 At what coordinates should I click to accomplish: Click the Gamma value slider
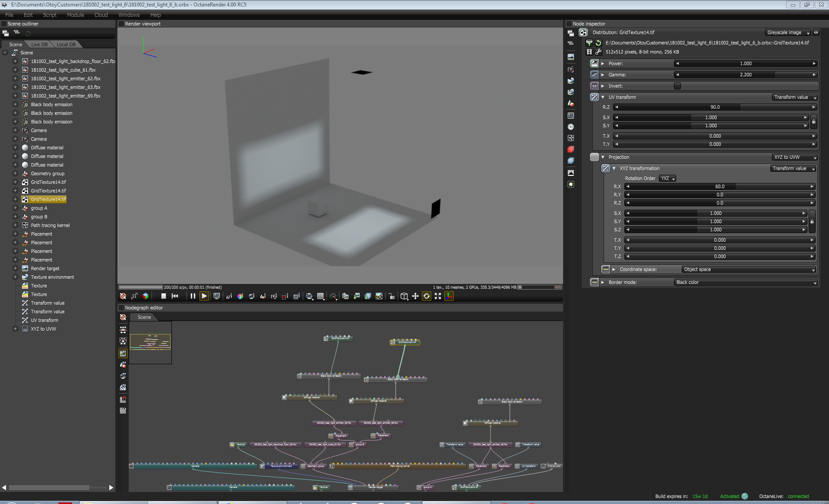coord(745,75)
